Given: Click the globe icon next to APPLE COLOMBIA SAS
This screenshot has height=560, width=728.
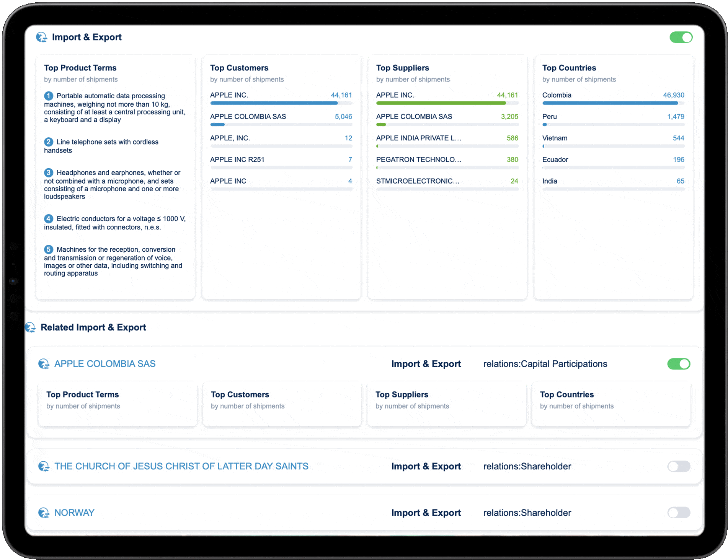Looking at the screenshot, I should point(44,364).
